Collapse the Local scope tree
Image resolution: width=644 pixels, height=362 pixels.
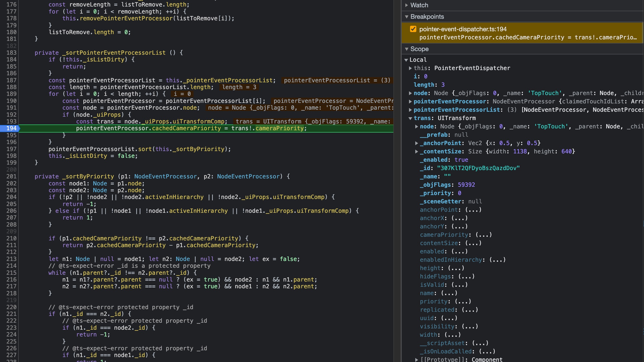tap(406, 60)
